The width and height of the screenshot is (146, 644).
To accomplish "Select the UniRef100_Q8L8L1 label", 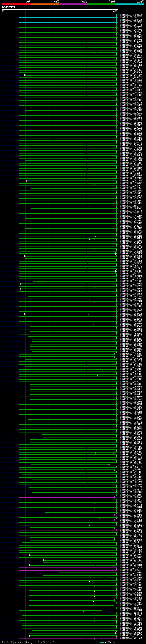I will (131, 620).
